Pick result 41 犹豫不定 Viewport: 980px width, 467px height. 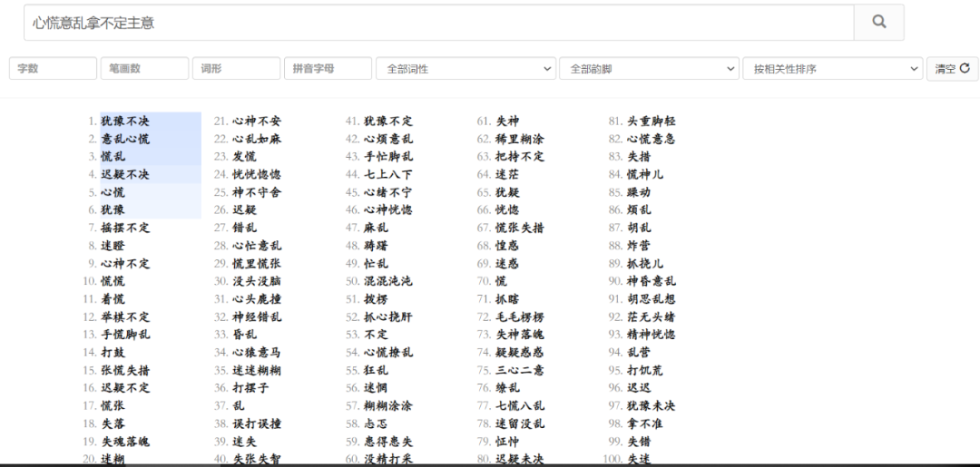[x=388, y=122]
